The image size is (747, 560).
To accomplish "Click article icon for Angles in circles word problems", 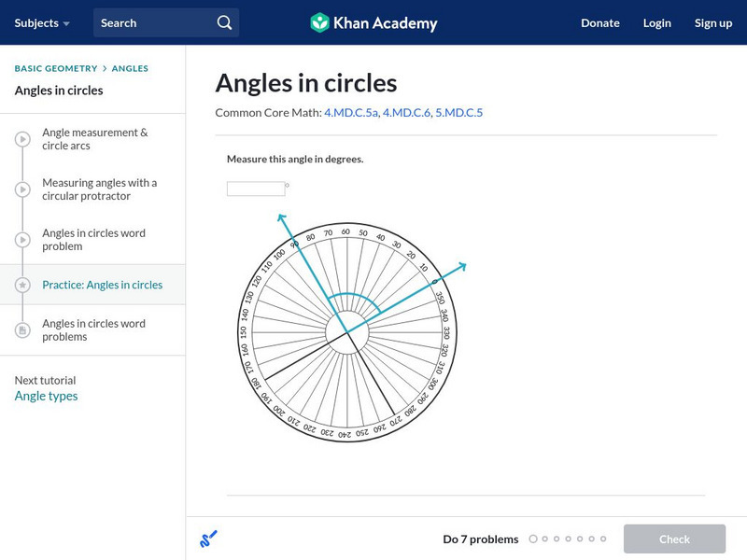I will pyautogui.click(x=22, y=330).
